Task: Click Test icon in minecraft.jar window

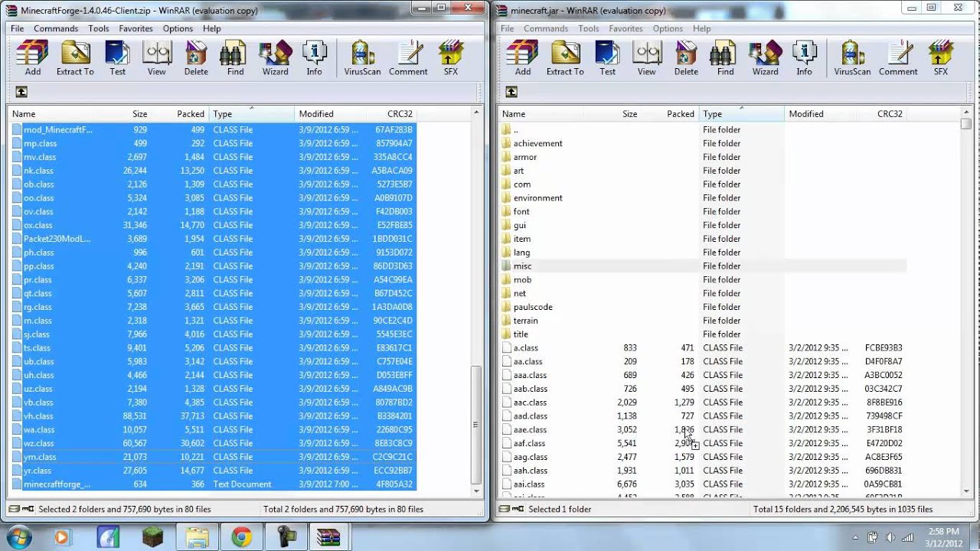Action: pyautogui.click(x=607, y=58)
